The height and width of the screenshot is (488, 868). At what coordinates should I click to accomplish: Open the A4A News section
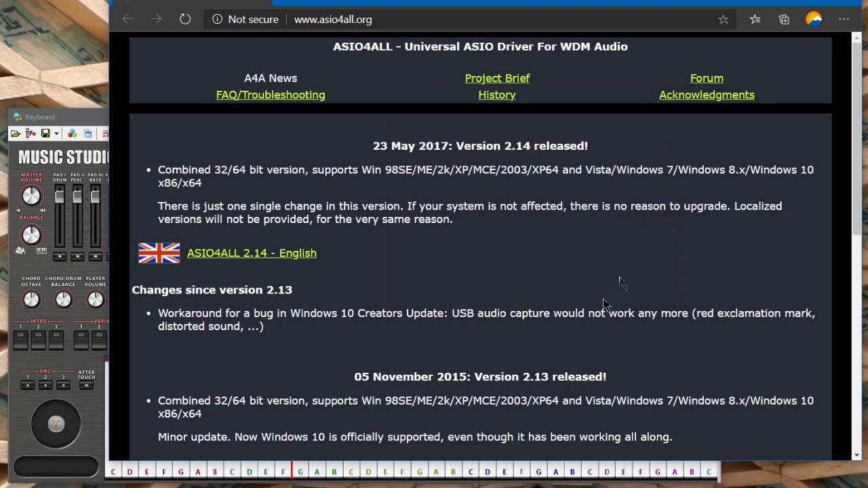pyautogui.click(x=271, y=78)
